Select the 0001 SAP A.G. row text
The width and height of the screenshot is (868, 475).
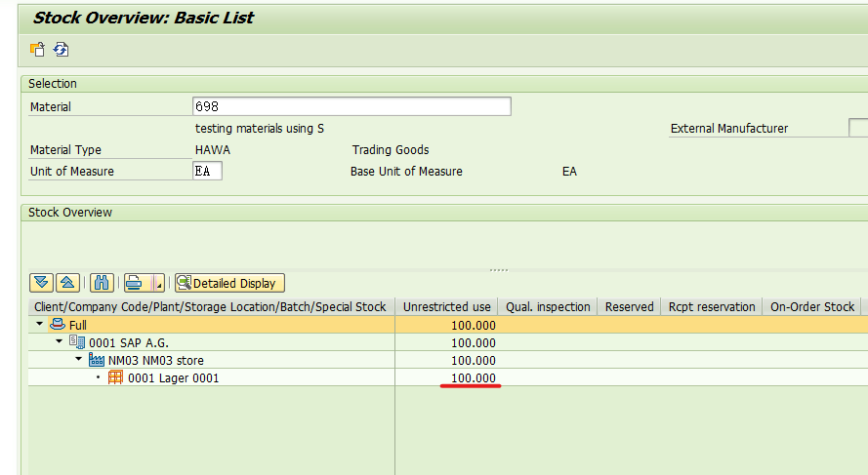point(129,343)
